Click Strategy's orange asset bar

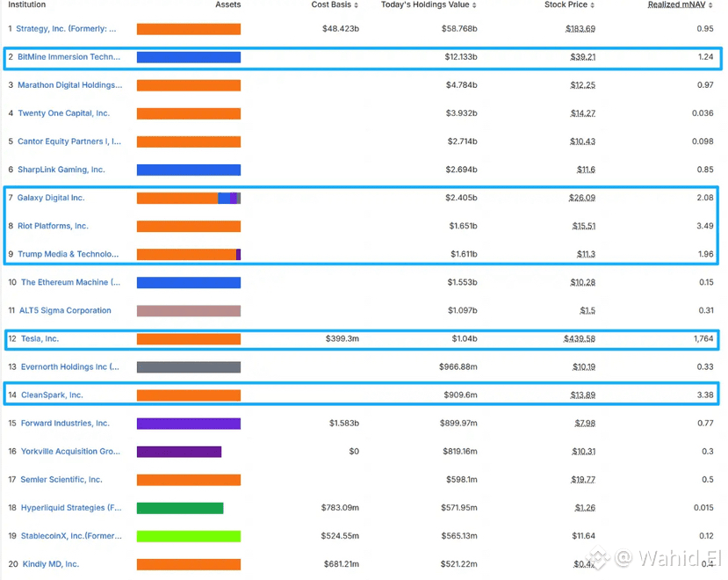189,29
